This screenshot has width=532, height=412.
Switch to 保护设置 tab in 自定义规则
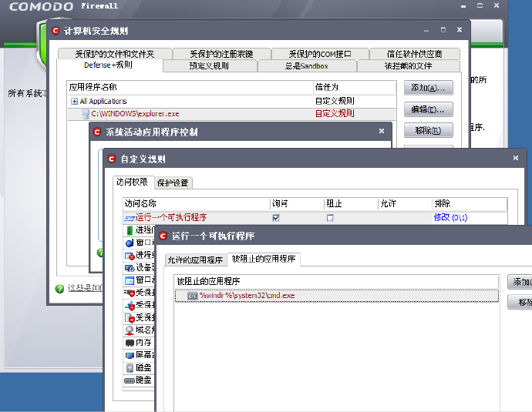coord(173,183)
